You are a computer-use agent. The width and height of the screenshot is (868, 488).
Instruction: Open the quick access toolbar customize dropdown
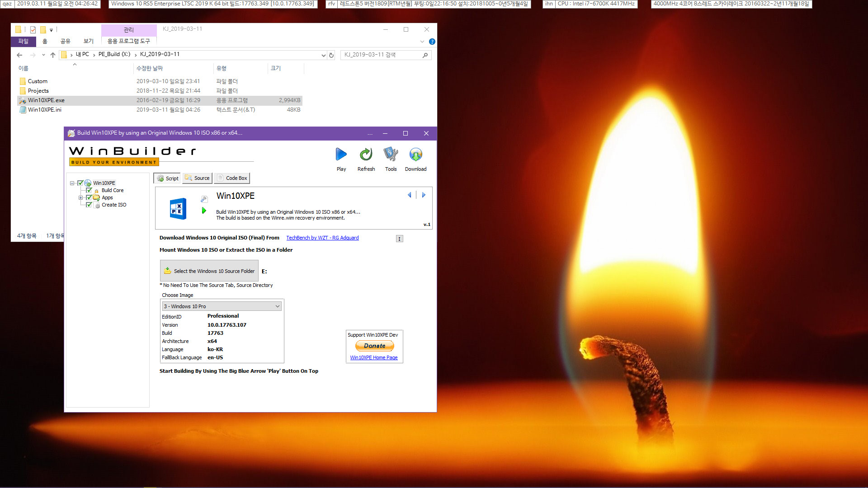(51, 30)
